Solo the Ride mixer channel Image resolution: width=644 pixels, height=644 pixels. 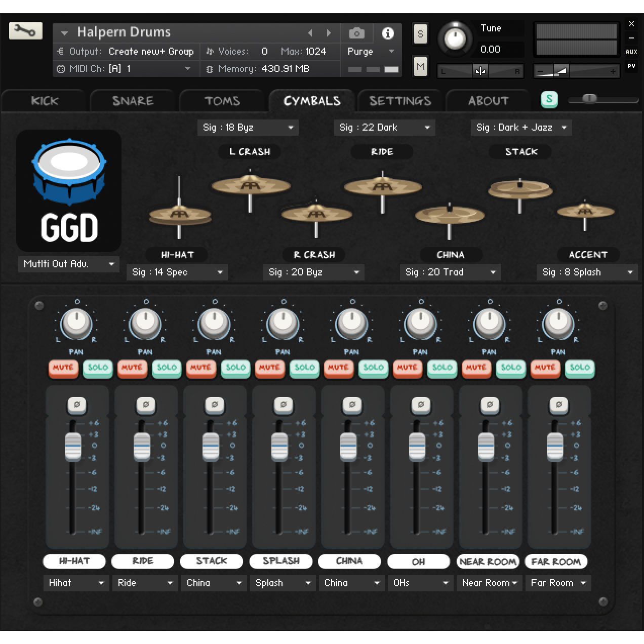coord(167,367)
